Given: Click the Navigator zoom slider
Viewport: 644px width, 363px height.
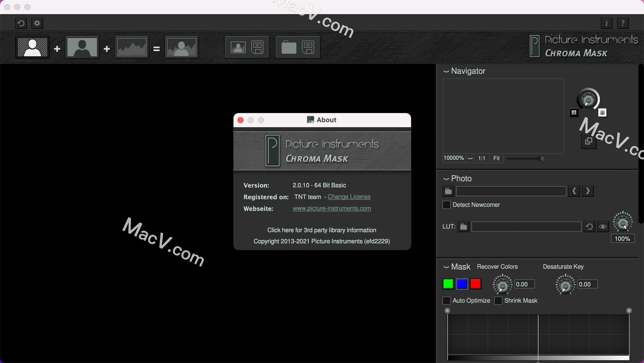Looking at the screenshot, I should pyautogui.click(x=526, y=159).
